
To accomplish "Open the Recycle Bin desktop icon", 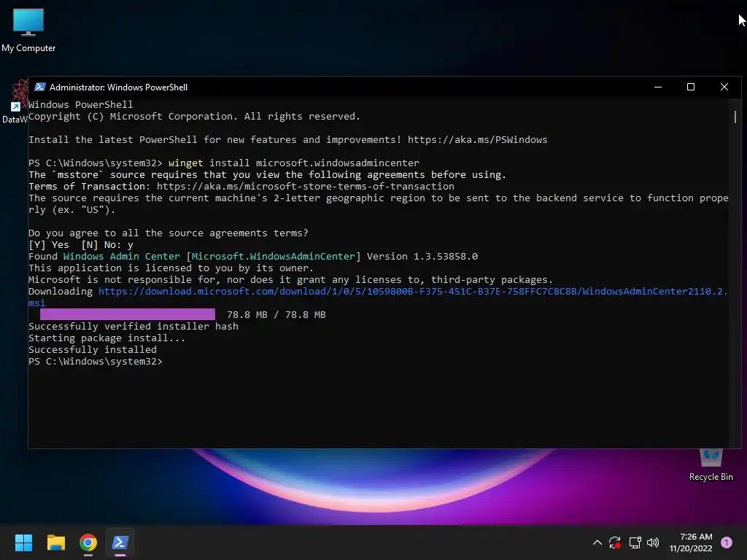I will pos(711,465).
